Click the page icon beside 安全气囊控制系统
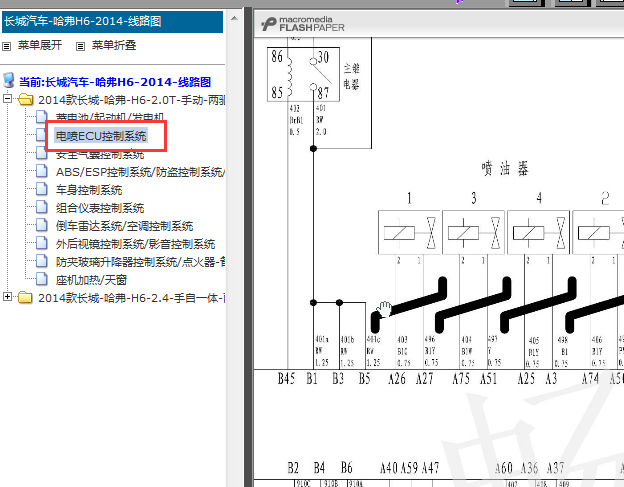Screen dimensions: 624x487 pos(41,153)
